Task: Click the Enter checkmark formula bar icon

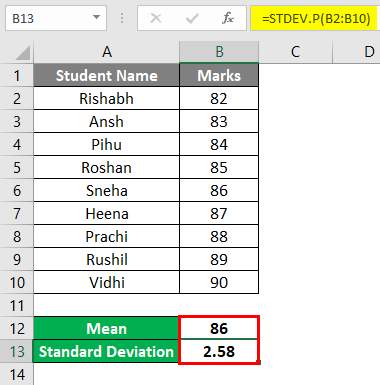Action: point(192,18)
